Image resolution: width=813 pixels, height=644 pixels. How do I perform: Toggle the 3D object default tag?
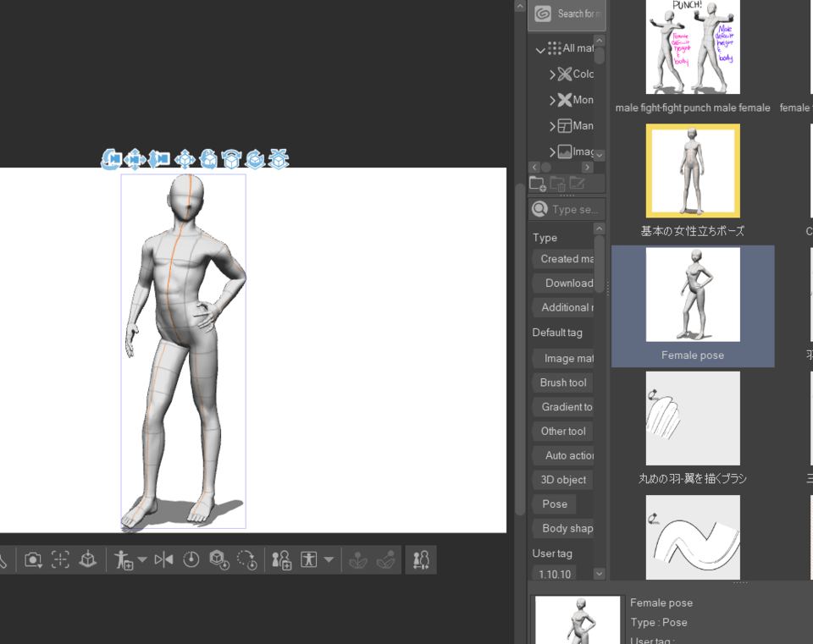tap(562, 480)
